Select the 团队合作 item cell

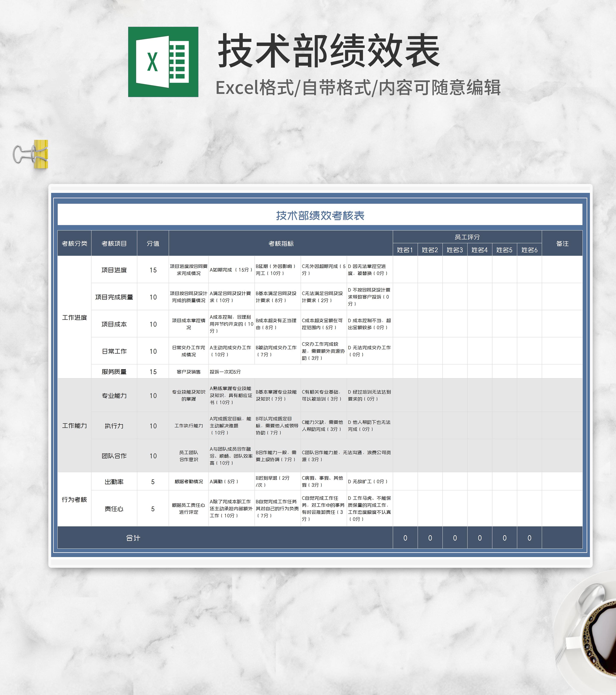tap(114, 456)
